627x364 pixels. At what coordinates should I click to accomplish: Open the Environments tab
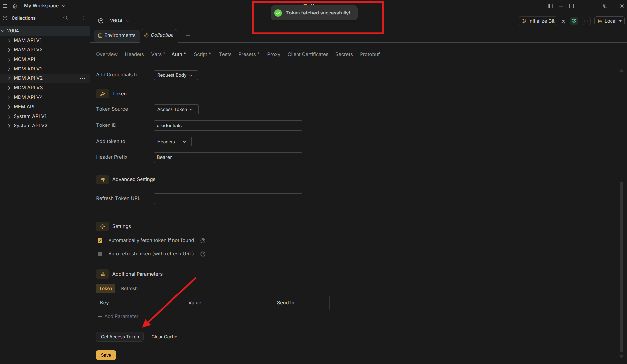click(117, 36)
